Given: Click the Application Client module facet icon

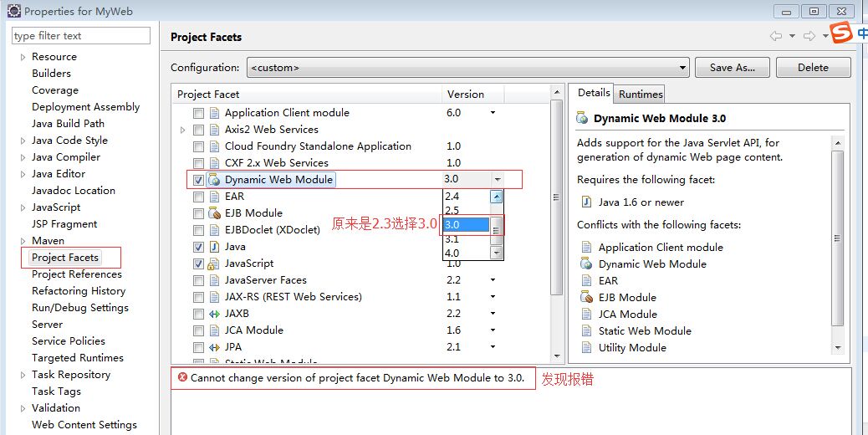Looking at the screenshot, I should coord(214,113).
